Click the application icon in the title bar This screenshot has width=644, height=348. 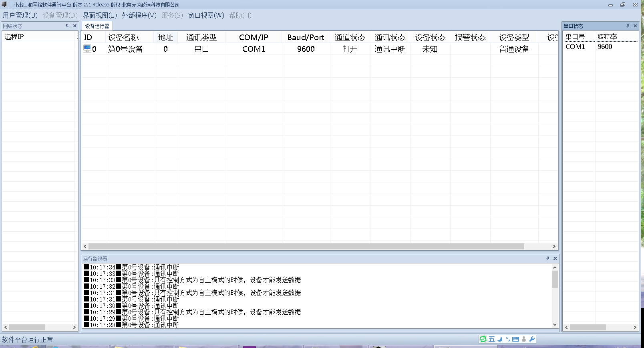pyautogui.click(x=4, y=4)
